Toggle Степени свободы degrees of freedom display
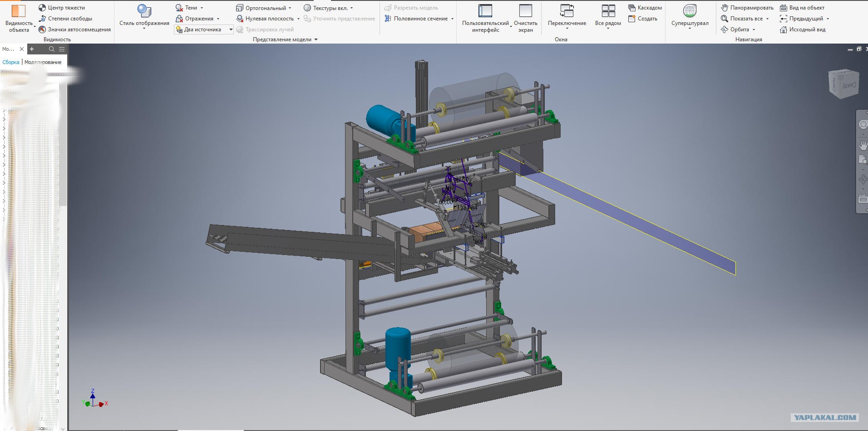 pyautogui.click(x=65, y=19)
